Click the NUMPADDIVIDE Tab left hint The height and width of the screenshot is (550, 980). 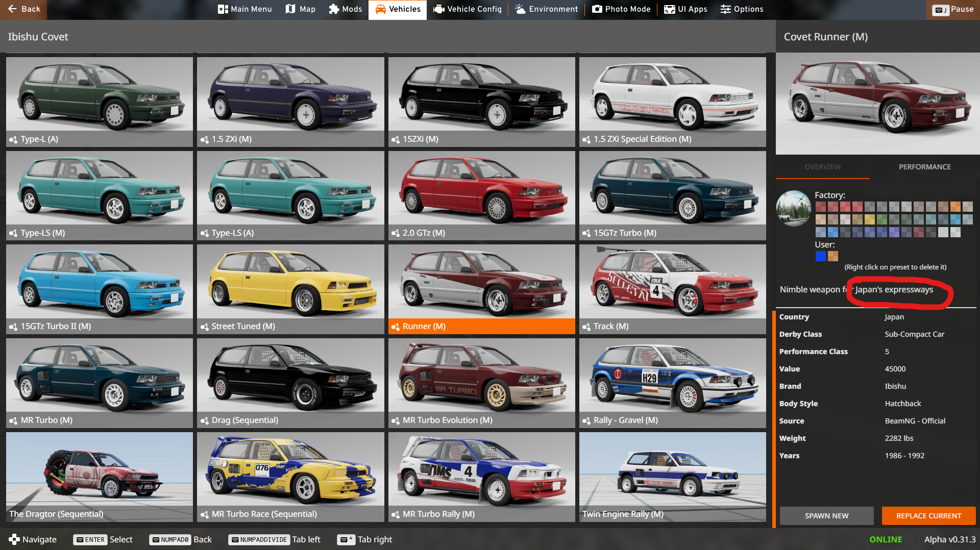274,539
